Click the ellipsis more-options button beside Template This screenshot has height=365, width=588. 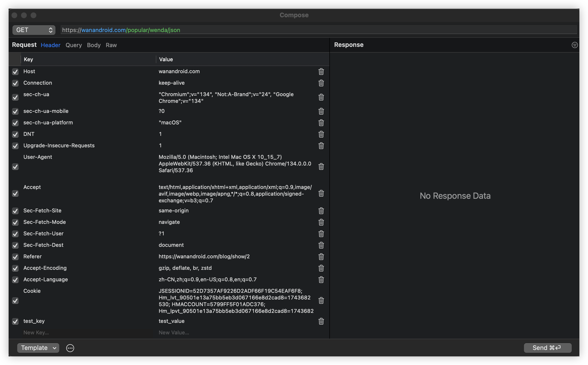70,348
